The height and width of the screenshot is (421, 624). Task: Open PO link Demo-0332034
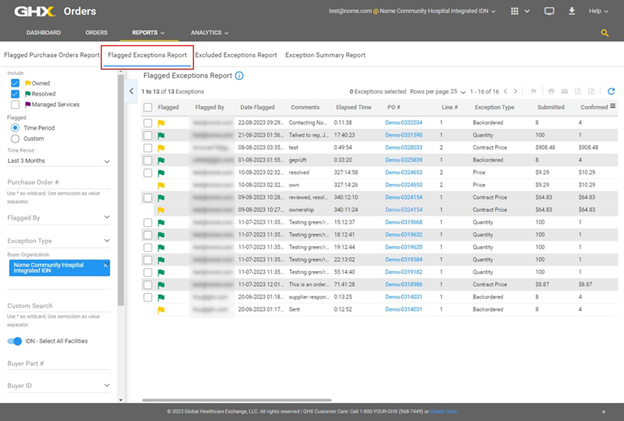click(x=404, y=123)
